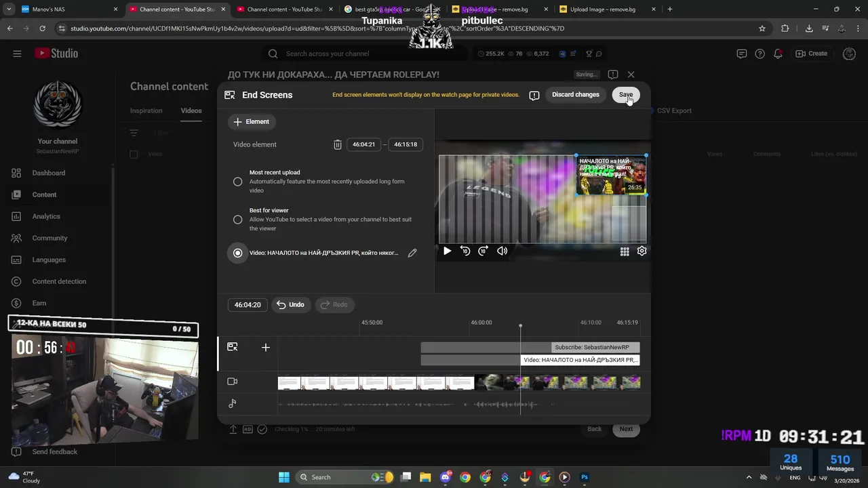Switch to the Manov's NAS browser tab
This screenshot has height=488, width=868.
click(x=69, y=9)
